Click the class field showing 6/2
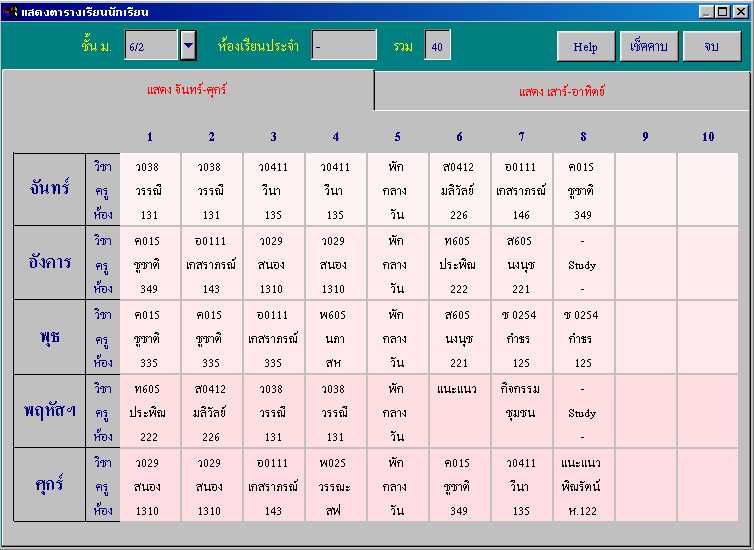Image resolution: width=754 pixels, height=550 pixels. pos(151,46)
